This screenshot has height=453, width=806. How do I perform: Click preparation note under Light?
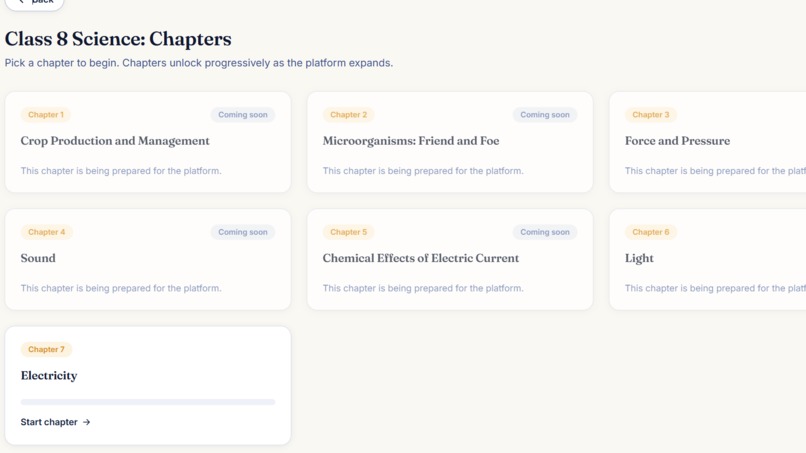(716, 288)
